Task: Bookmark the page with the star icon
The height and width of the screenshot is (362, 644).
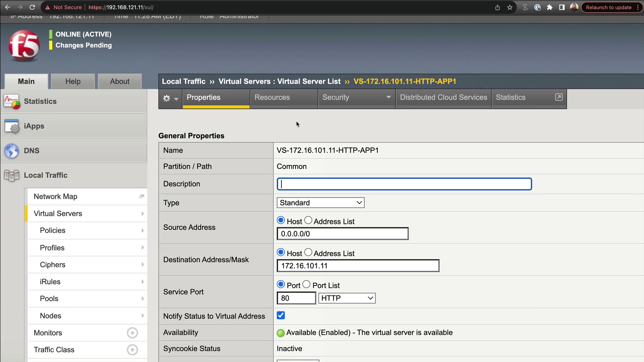Action: click(510, 7)
